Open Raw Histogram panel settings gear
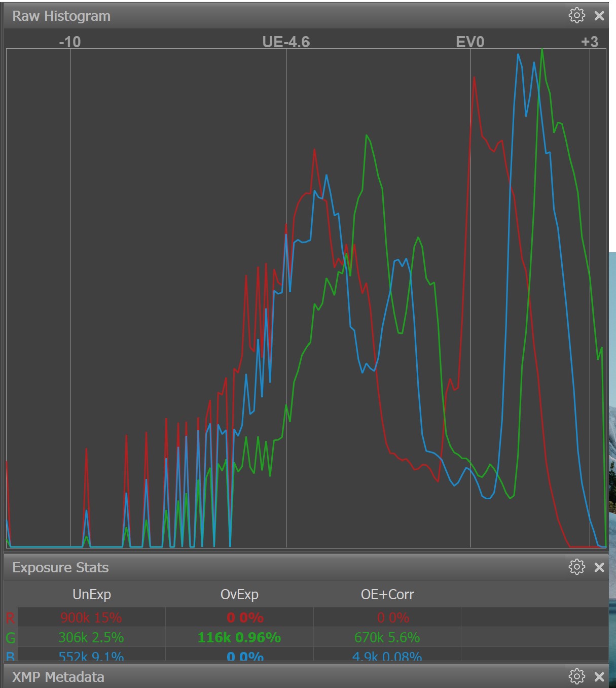This screenshot has height=688, width=616. point(576,15)
